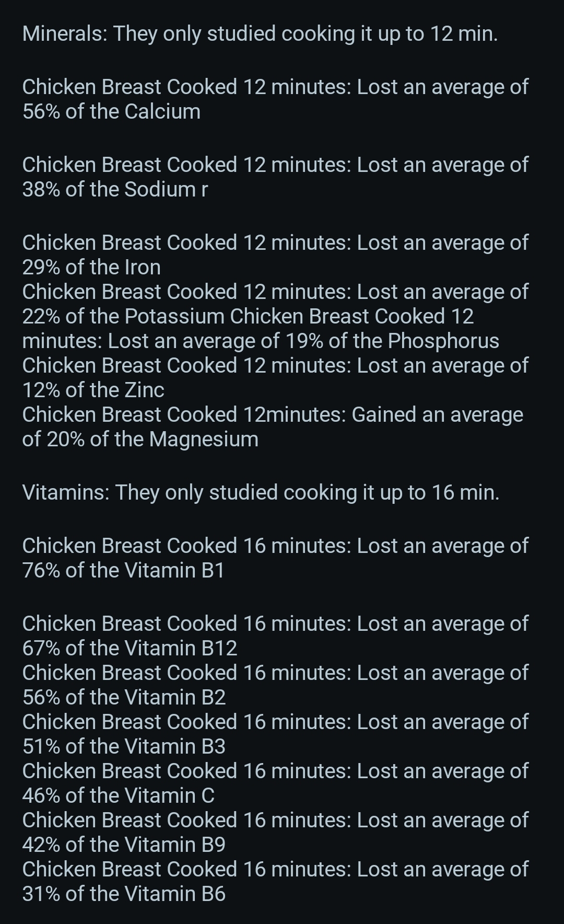Tap the 51% Vitamin B3 text

(124, 746)
